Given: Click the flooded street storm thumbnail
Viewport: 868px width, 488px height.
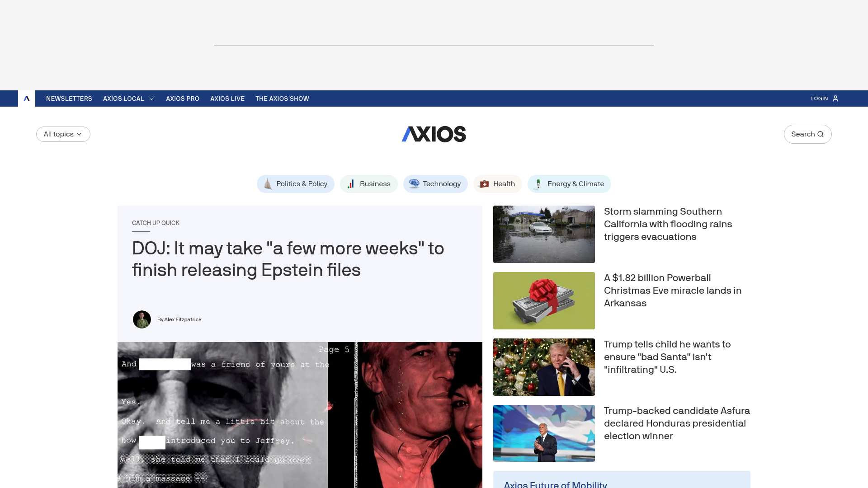Looking at the screenshot, I should (x=544, y=234).
